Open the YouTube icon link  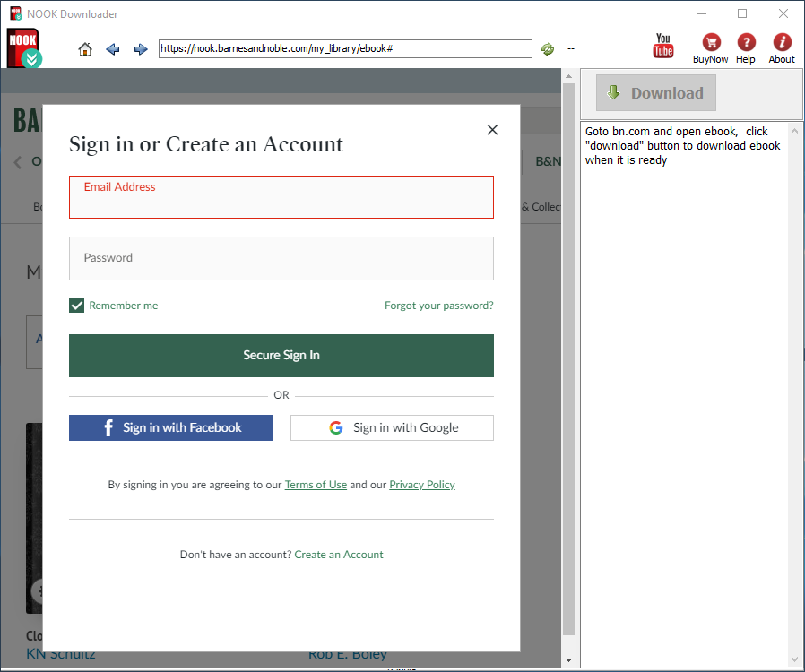(662, 46)
